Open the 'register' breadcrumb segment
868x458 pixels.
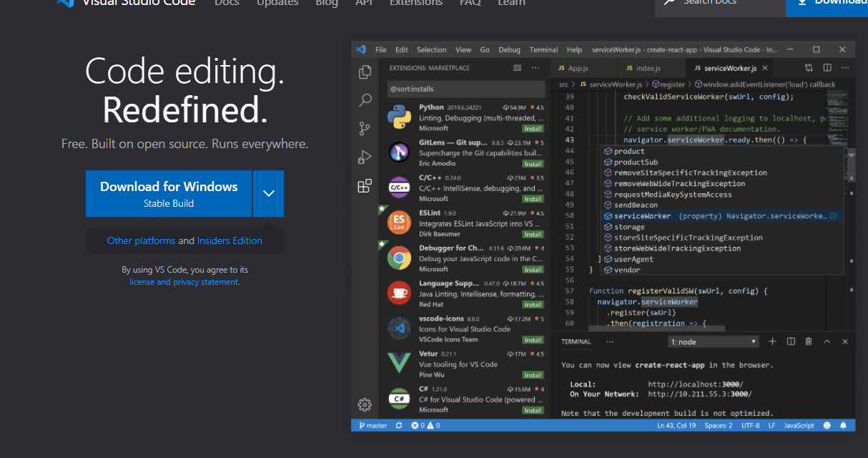coord(668,84)
